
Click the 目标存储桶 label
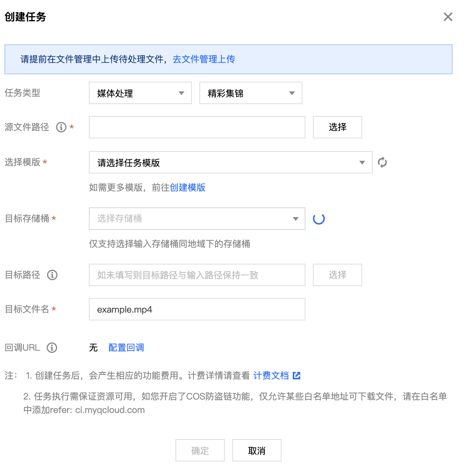27,219
